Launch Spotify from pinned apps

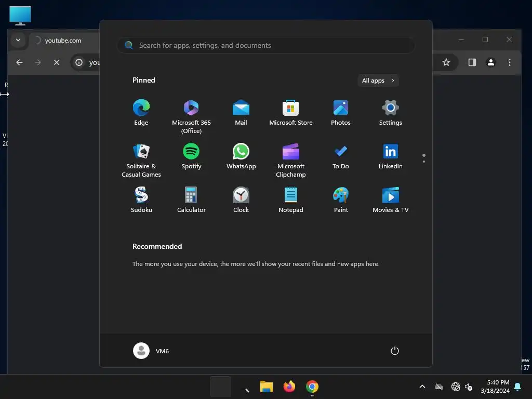pos(191,156)
